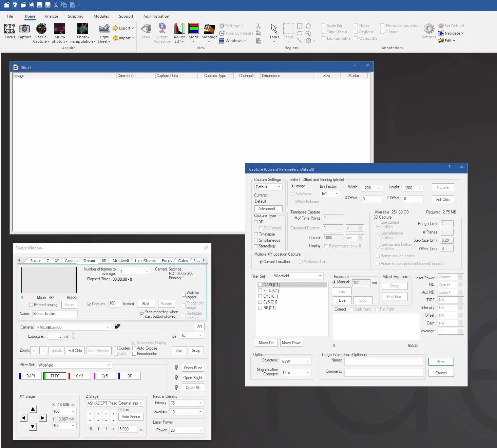497x448 pixels.
Task: Expand the Objective 63W dropdown
Action: (296, 361)
